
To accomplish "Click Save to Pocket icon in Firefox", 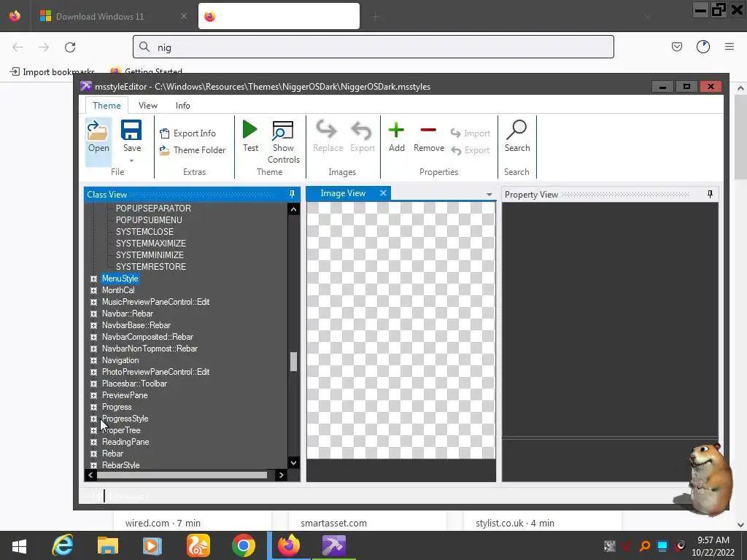I will click(676, 47).
